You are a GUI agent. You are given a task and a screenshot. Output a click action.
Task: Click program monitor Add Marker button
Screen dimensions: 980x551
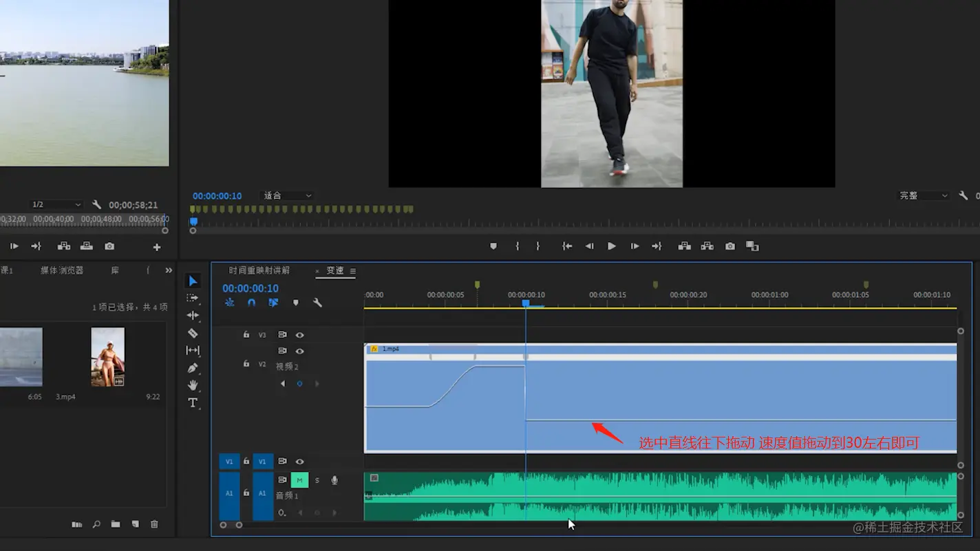pyautogui.click(x=493, y=246)
